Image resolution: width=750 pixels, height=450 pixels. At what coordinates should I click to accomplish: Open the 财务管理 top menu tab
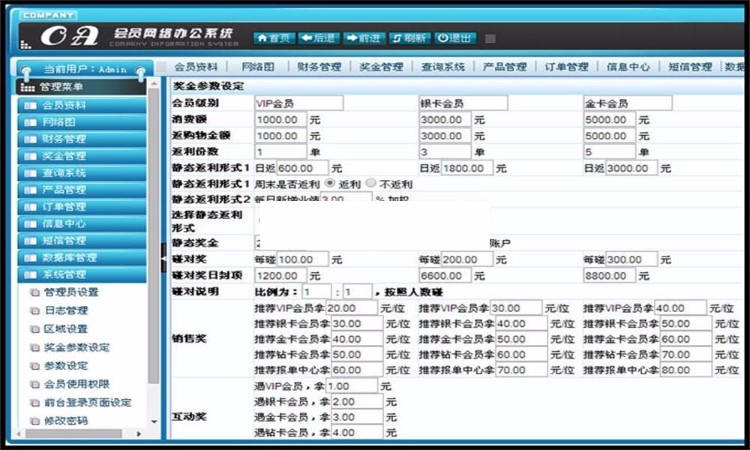pos(319,66)
